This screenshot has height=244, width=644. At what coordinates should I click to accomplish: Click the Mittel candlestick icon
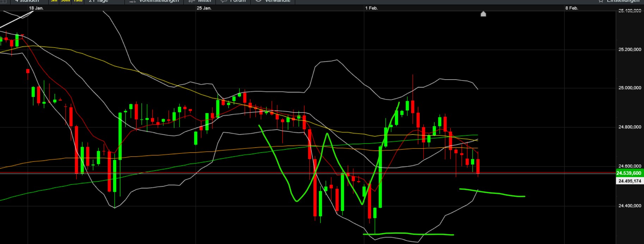(192, 1)
